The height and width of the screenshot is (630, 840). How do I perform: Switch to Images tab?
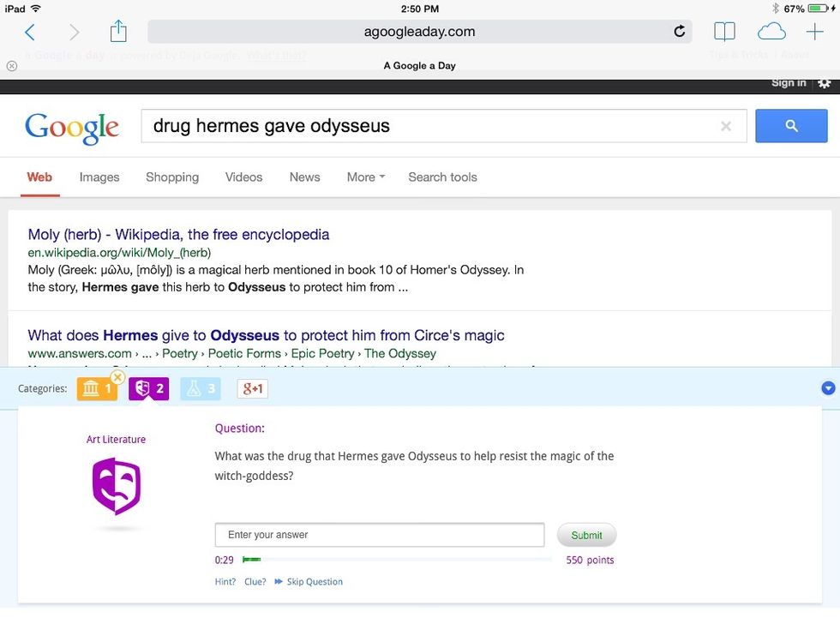click(99, 177)
